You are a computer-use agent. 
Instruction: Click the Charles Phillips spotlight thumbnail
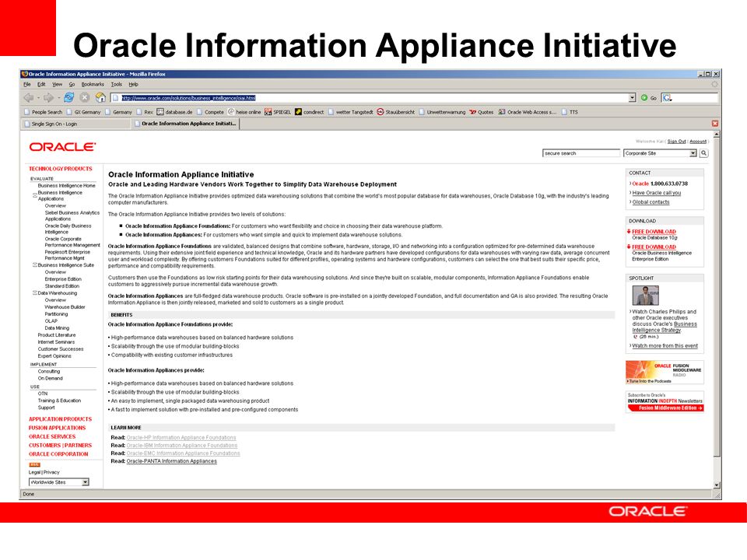pyautogui.click(x=645, y=296)
